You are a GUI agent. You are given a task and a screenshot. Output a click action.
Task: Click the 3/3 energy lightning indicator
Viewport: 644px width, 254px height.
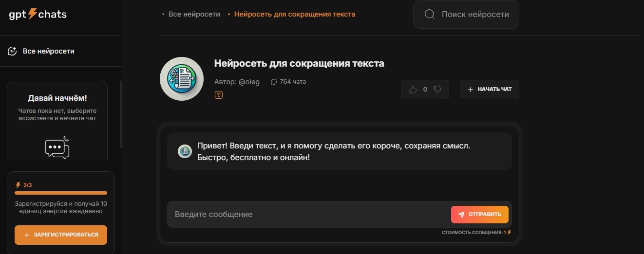tap(24, 185)
